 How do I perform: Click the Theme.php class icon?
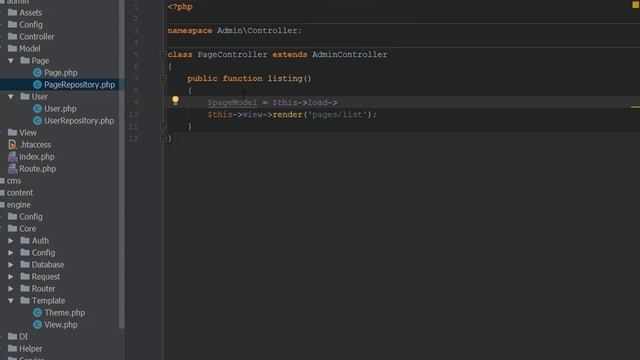pos(38,313)
